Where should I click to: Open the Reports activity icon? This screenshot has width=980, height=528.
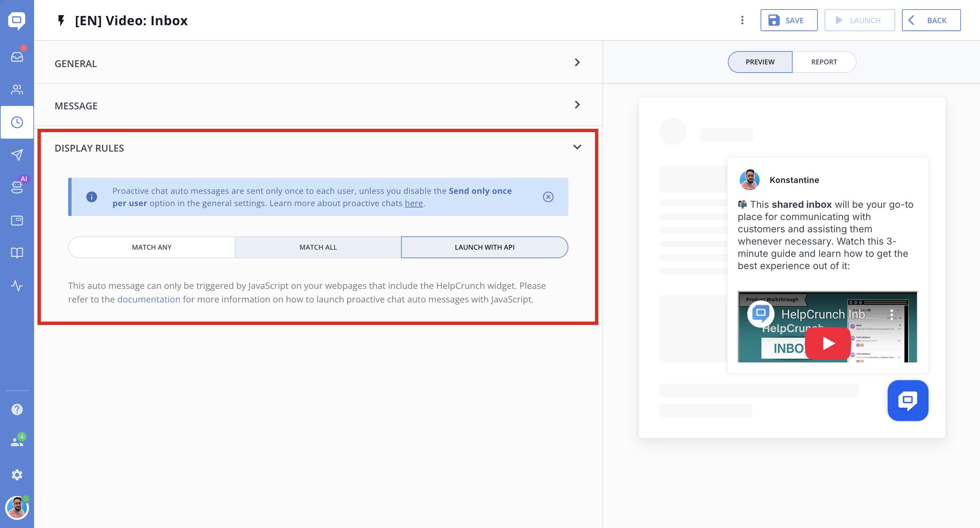[17, 285]
